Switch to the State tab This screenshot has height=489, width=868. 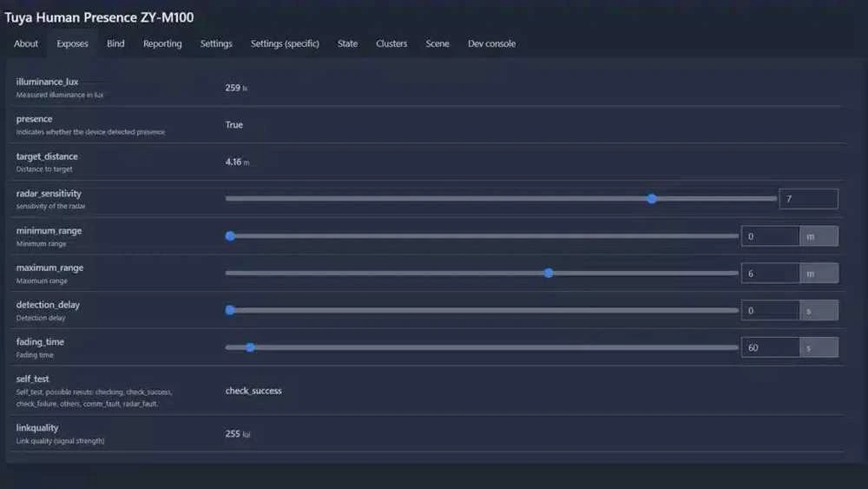[348, 43]
